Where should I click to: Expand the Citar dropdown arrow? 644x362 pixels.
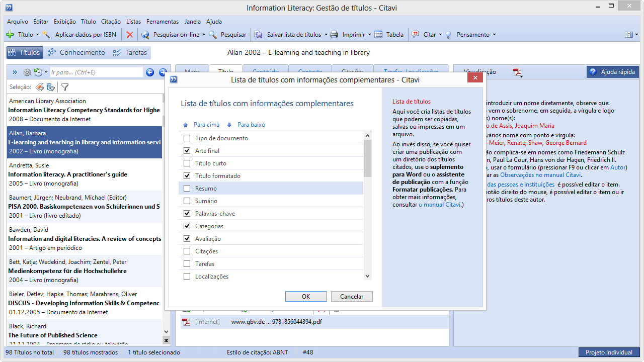point(440,35)
